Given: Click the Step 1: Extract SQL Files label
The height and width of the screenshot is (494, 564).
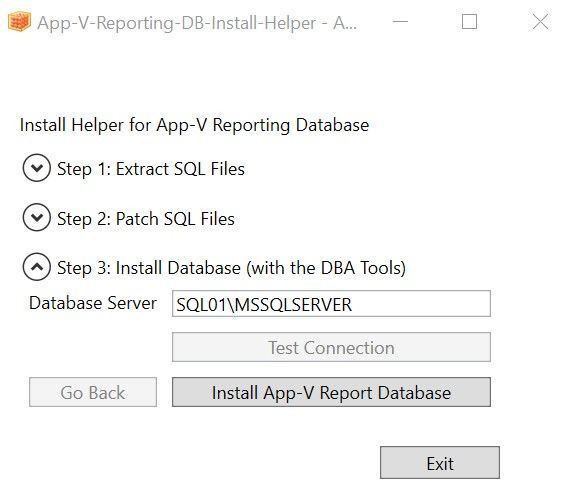Looking at the screenshot, I should coord(151,169).
